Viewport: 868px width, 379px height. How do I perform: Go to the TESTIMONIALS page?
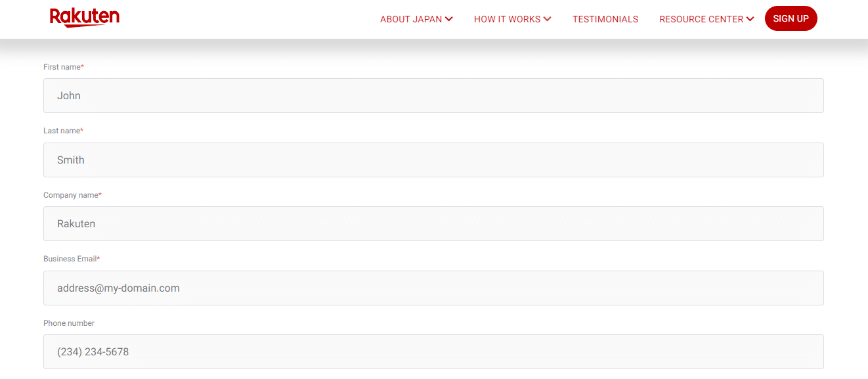point(605,19)
